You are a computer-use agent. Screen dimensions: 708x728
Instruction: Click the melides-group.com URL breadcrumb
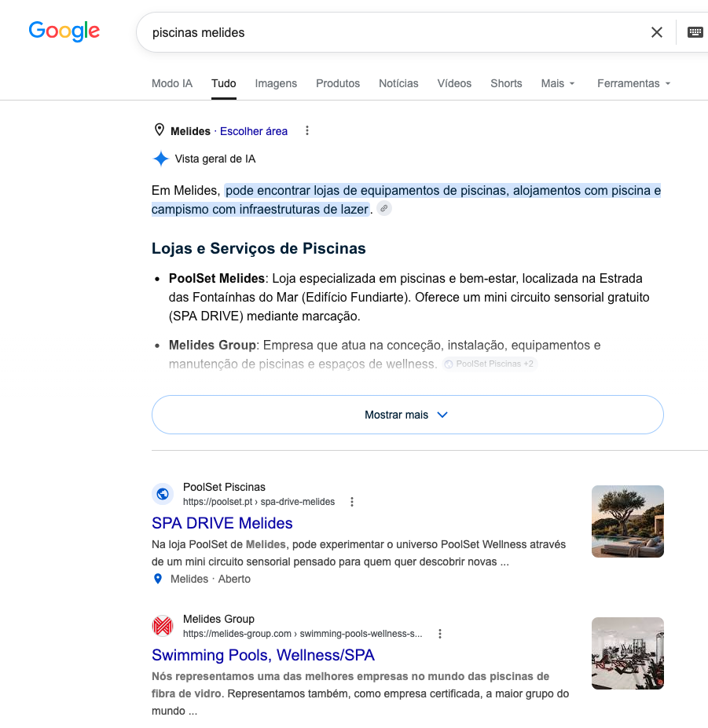point(303,634)
